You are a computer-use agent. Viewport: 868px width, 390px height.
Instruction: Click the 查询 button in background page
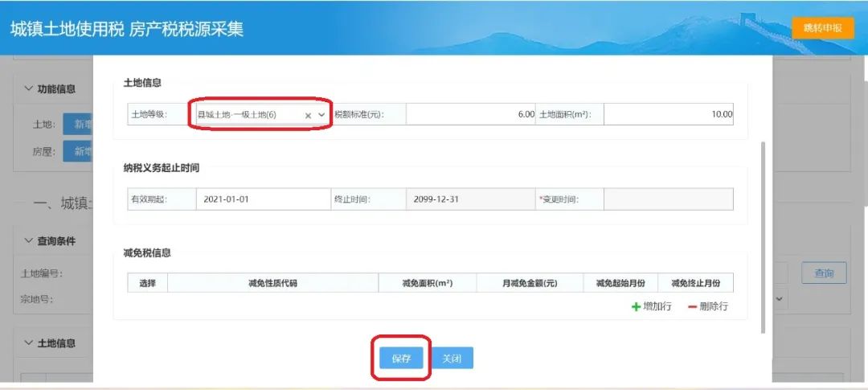(824, 273)
